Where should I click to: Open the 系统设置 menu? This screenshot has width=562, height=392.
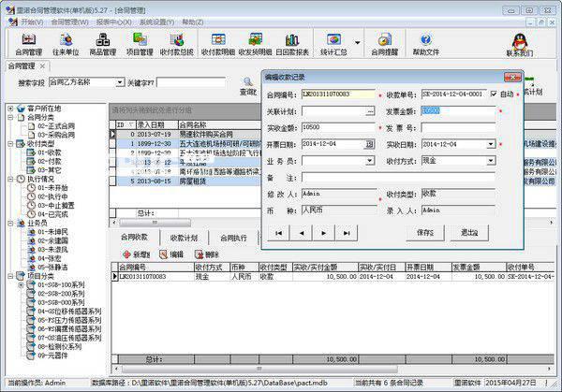click(157, 22)
